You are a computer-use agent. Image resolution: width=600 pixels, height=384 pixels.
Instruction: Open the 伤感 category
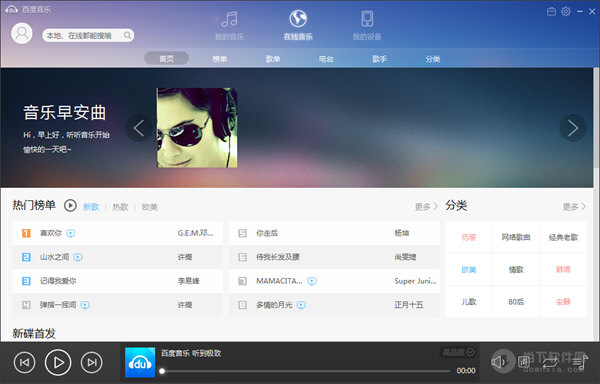(469, 237)
